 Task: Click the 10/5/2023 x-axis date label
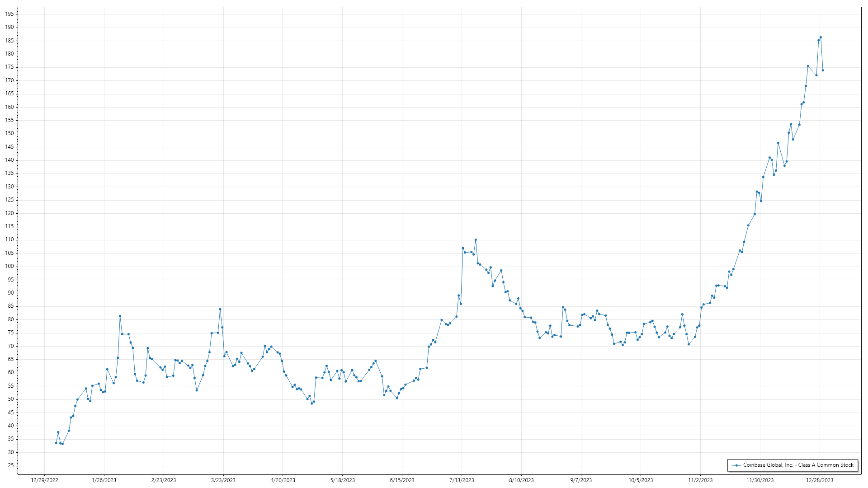click(640, 480)
